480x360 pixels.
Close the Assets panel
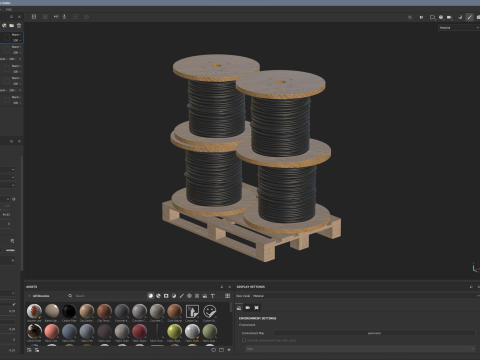pyautogui.click(x=229, y=287)
